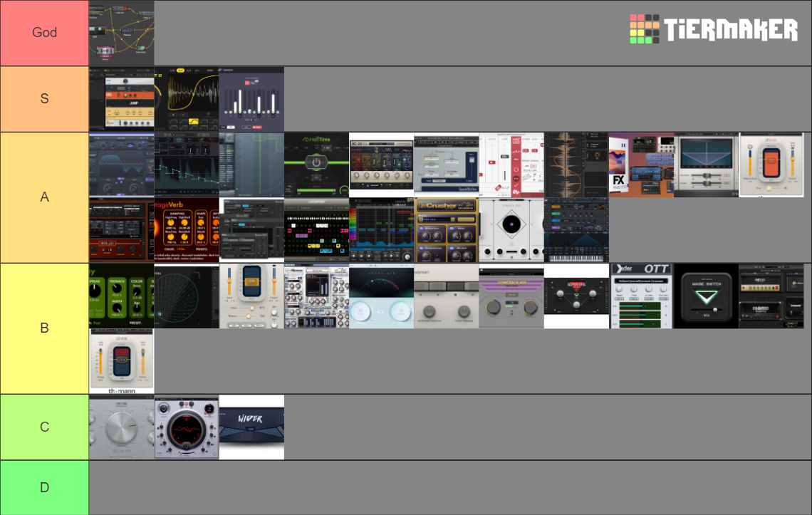
Task: Click the SoundShifter pitch plugin thumbnail
Action: pyautogui.click(x=446, y=165)
